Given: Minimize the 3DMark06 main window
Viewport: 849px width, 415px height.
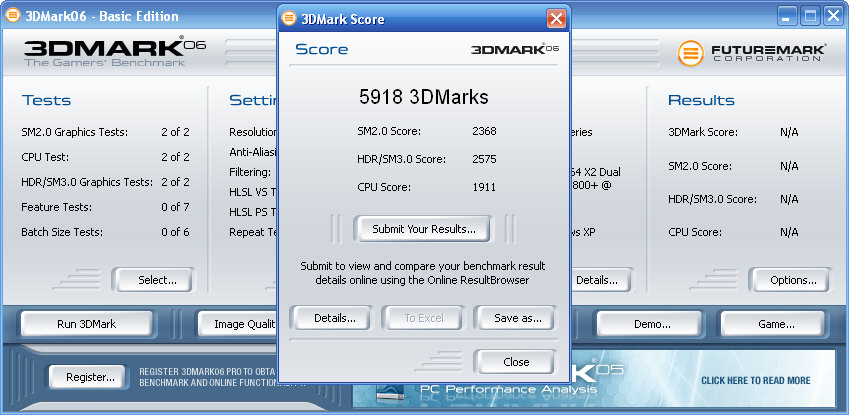Looking at the screenshot, I should (x=788, y=16).
